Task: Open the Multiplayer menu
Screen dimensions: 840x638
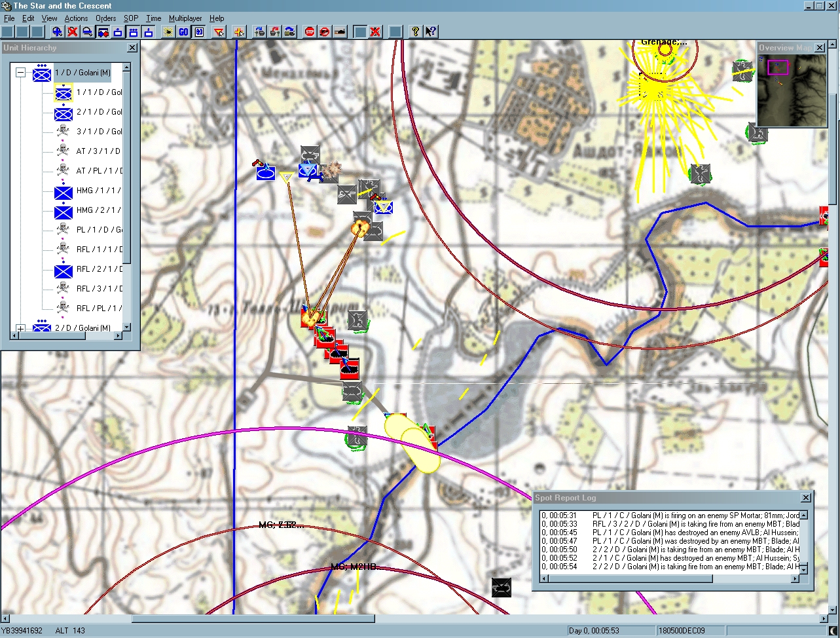Action: click(185, 18)
